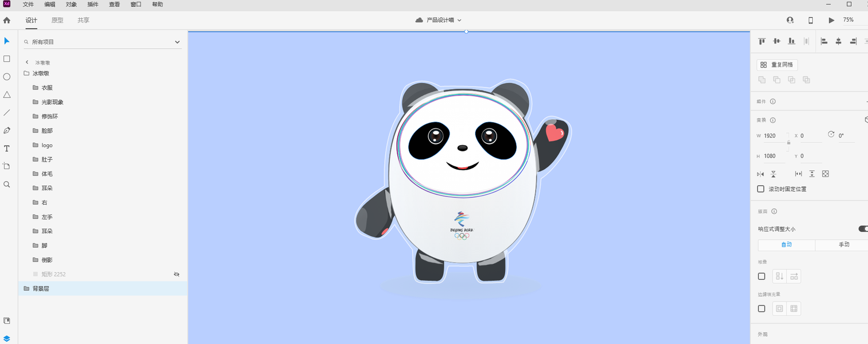
Task: Select the Zoom tool in left toolbar
Action: click(x=7, y=184)
